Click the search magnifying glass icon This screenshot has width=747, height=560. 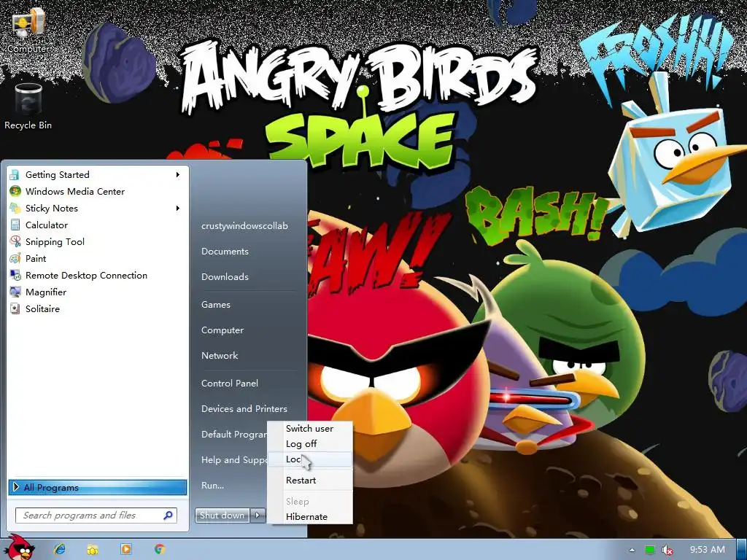coord(169,516)
